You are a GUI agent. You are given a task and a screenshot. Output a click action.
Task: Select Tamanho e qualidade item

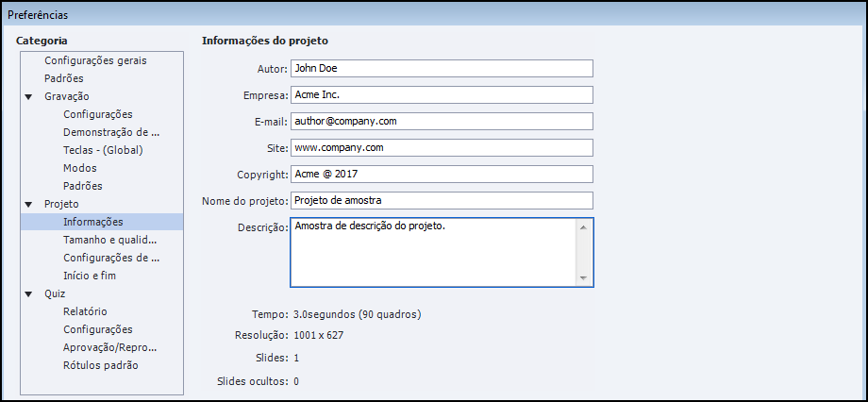tap(109, 240)
